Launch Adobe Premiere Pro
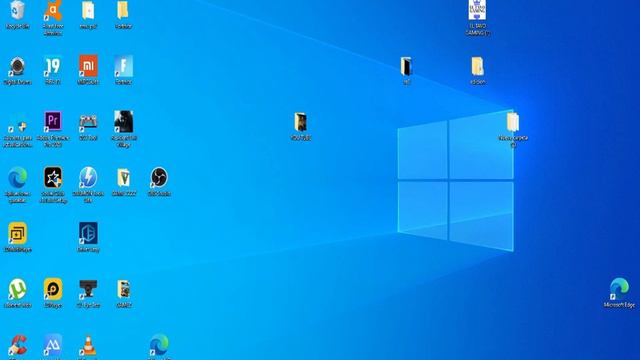 click(x=53, y=122)
